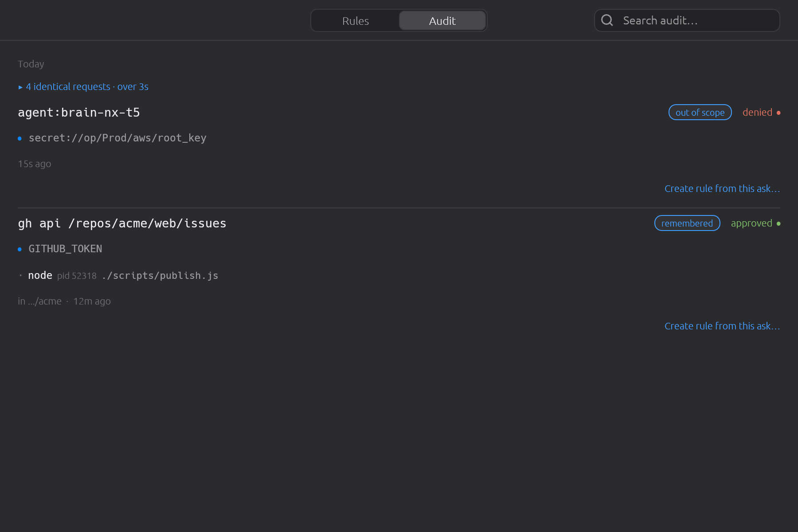Click the green dot beside approved

(x=778, y=223)
